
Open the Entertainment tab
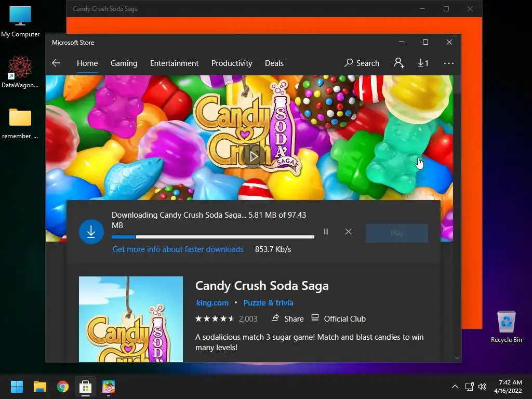pyautogui.click(x=174, y=63)
